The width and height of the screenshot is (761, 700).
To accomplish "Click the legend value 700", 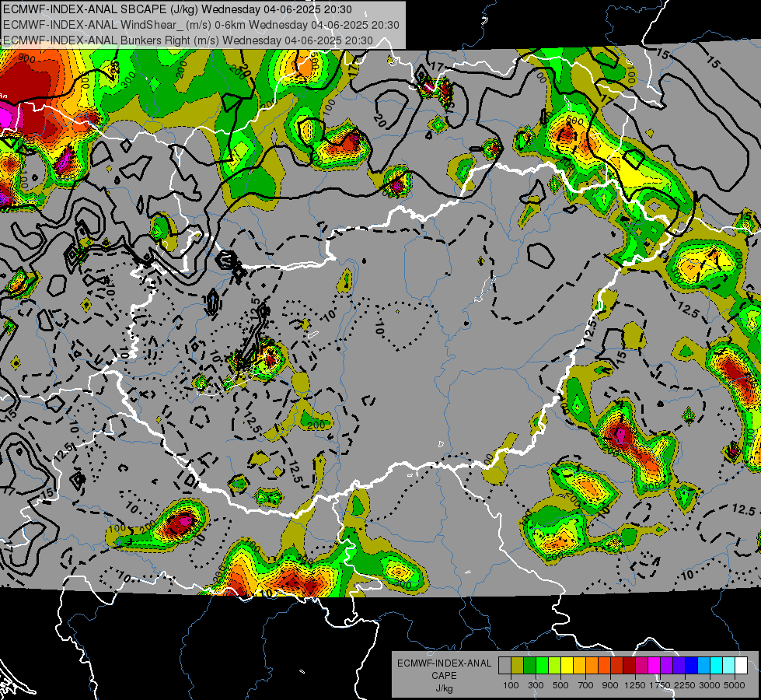I will tap(586, 685).
